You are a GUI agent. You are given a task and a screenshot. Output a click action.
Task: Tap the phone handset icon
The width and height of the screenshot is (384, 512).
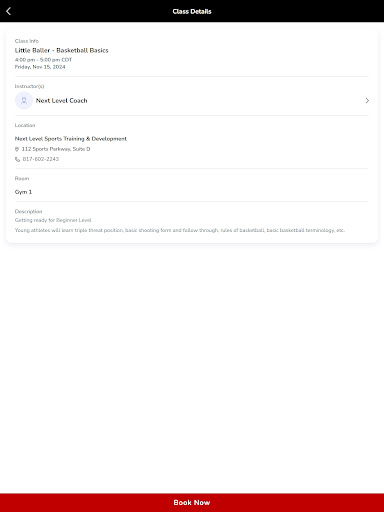coord(17,159)
